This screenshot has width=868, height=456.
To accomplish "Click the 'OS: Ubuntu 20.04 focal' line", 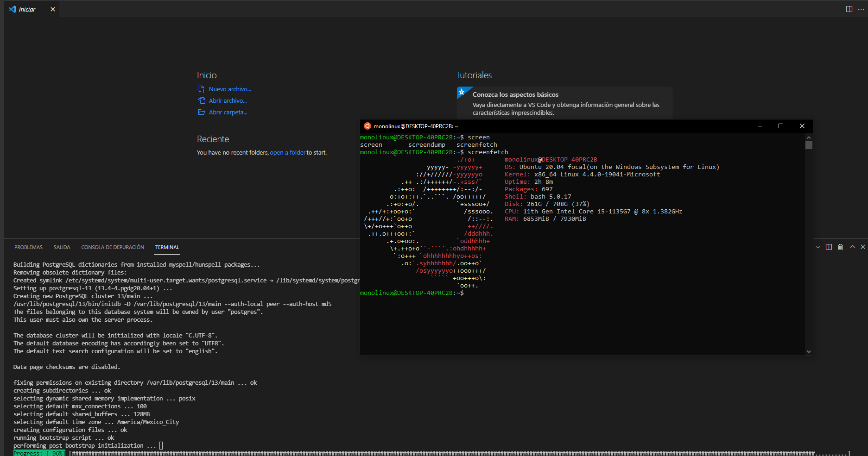I will pos(612,167).
